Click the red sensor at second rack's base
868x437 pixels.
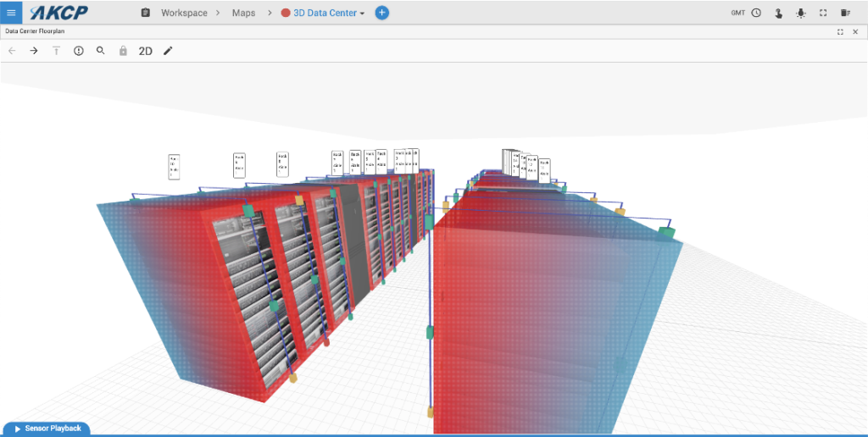point(326,342)
